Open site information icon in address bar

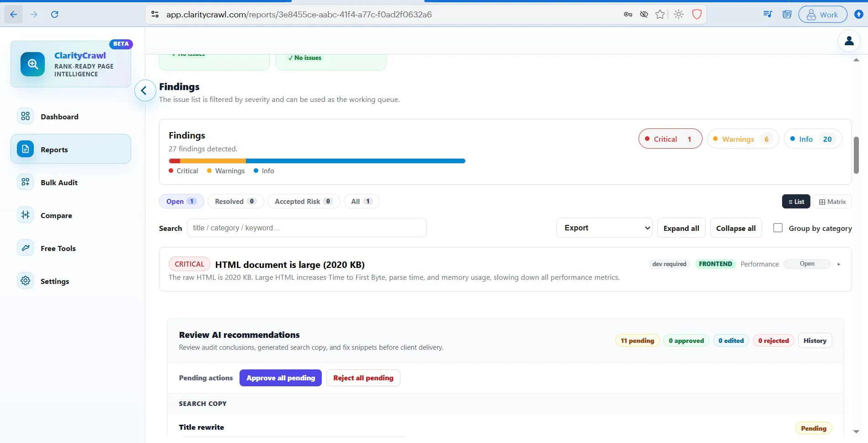click(155, 15)
